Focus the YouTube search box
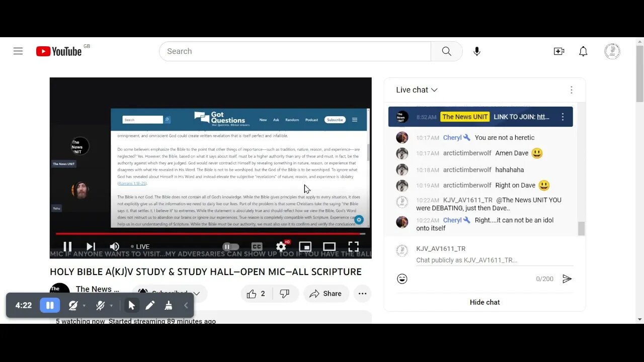 pos(295,51)
